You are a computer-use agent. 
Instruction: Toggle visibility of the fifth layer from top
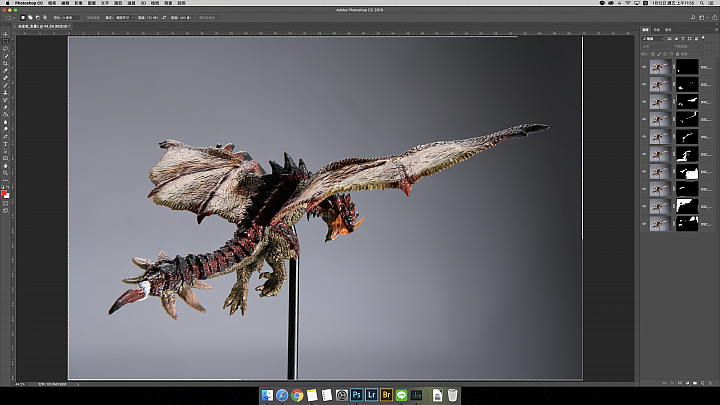644,137
